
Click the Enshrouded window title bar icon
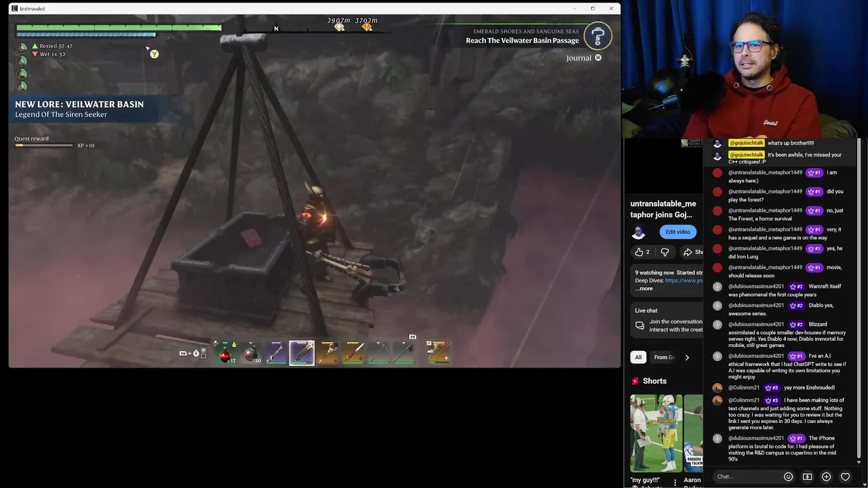tap(14, 8)
